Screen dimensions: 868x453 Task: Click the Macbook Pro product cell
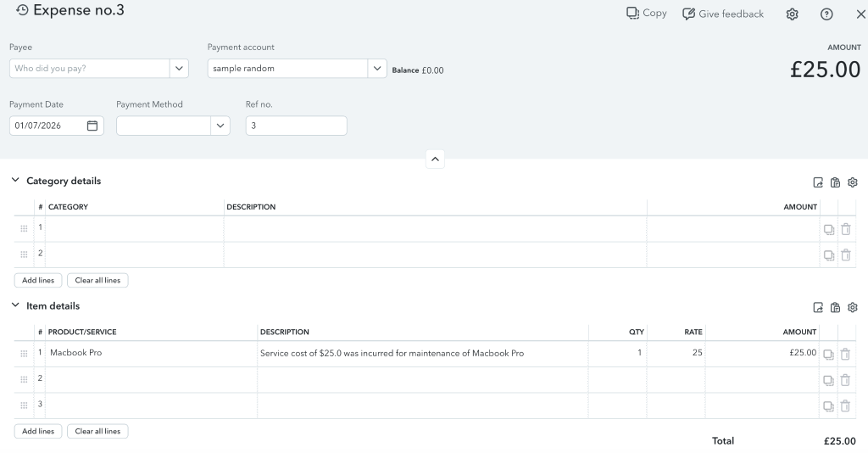[x=151, y=353]
